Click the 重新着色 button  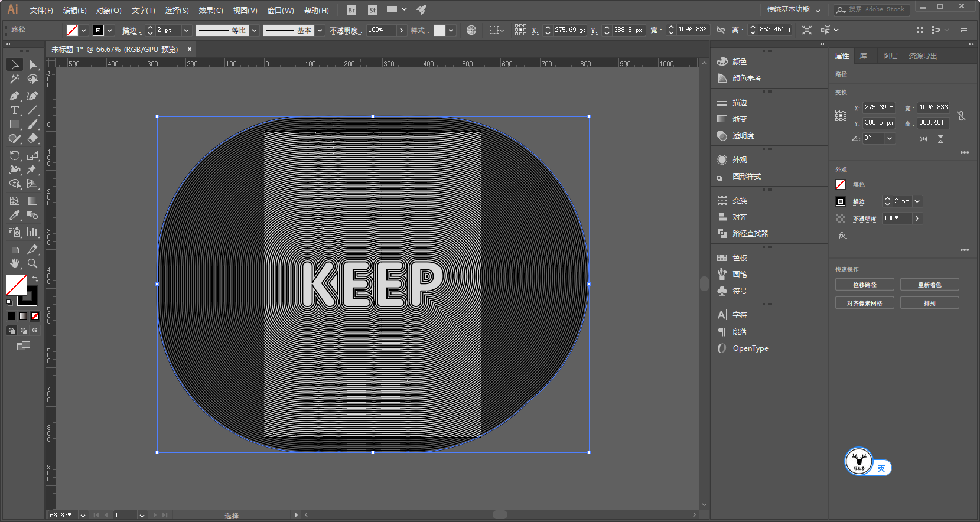930,285
